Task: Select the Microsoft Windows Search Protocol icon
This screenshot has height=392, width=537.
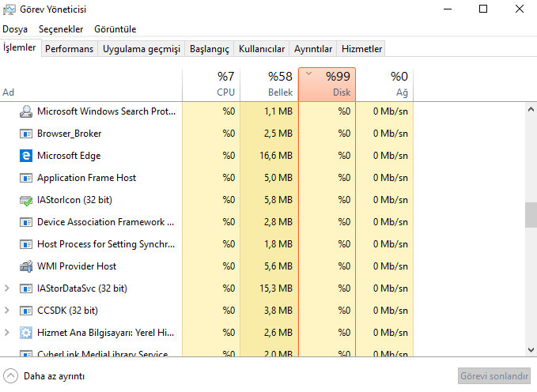Action: point(26,111)
